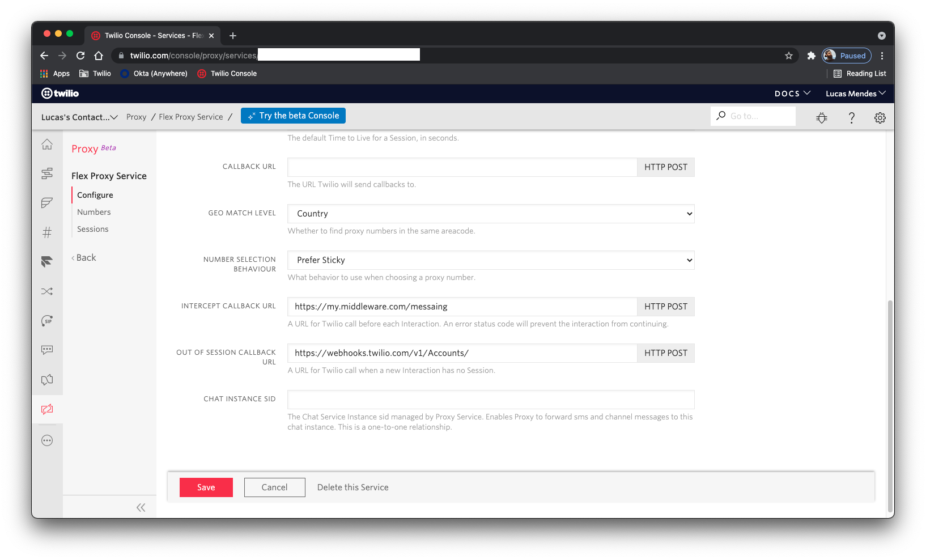The image size is (926, 560).
Task: Open Phone Numbers hash icon in sidebar
Action: click(x=47, y=232)
